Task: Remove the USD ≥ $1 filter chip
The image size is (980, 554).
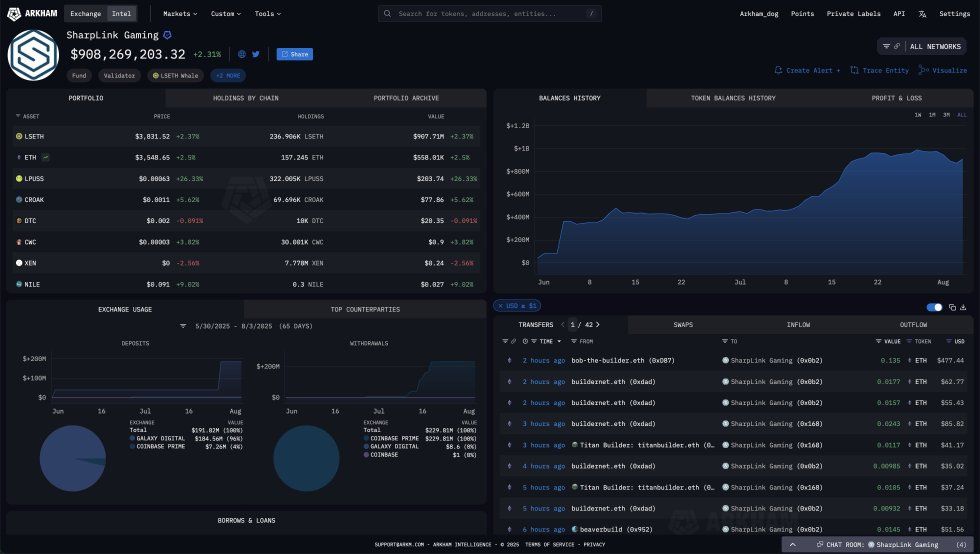Action: [501, 306]
